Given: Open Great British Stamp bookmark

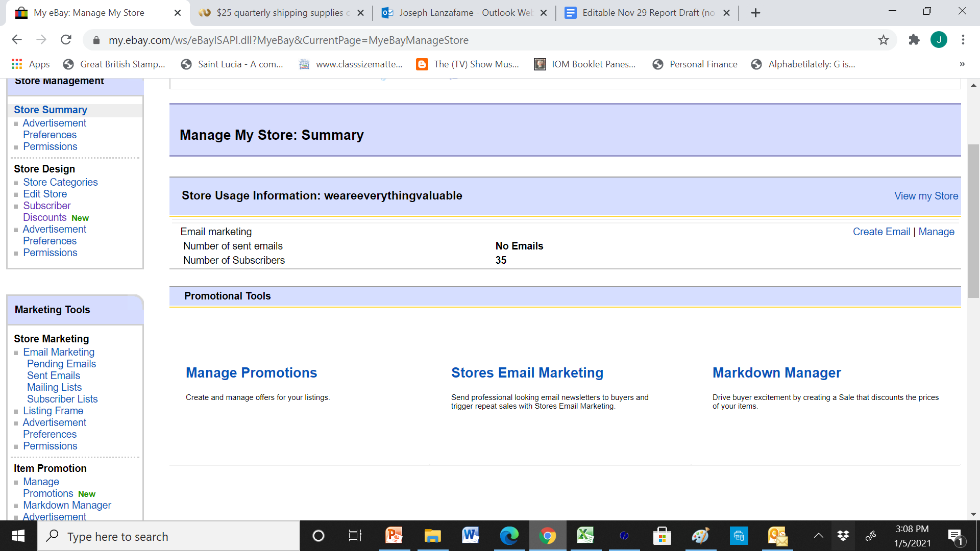Looking at the screenshot, I should [x=114, y=64].
